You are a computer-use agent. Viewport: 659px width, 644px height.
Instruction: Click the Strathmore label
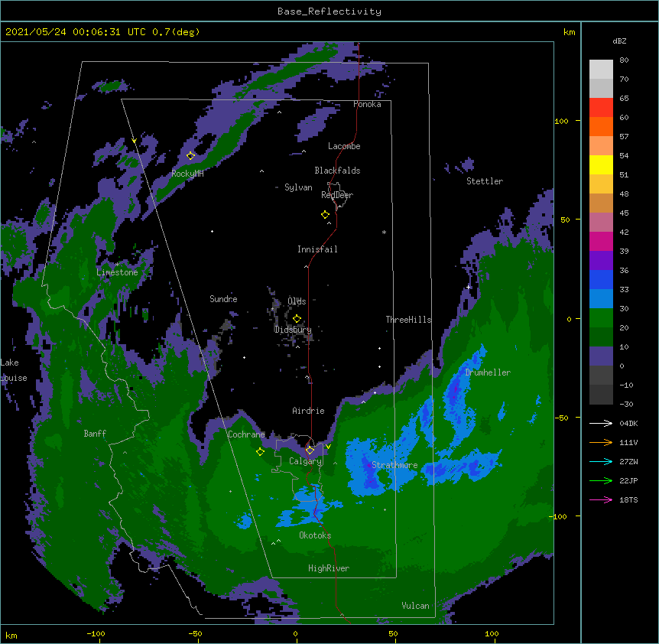pyautogui.click(x=394, y=465)
